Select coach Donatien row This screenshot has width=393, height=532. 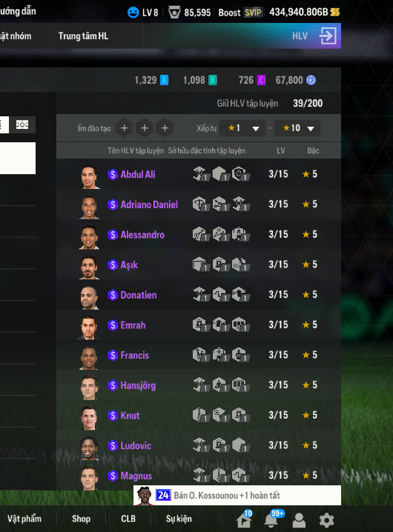coord(199,294)
